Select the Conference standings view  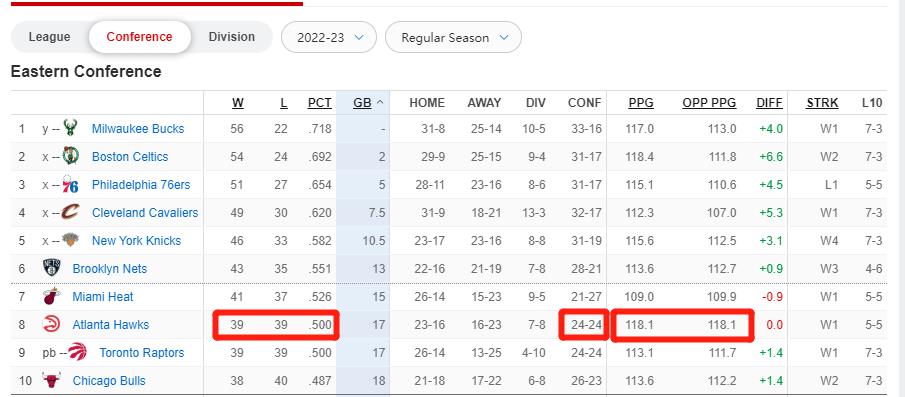[x=140, y=37]
